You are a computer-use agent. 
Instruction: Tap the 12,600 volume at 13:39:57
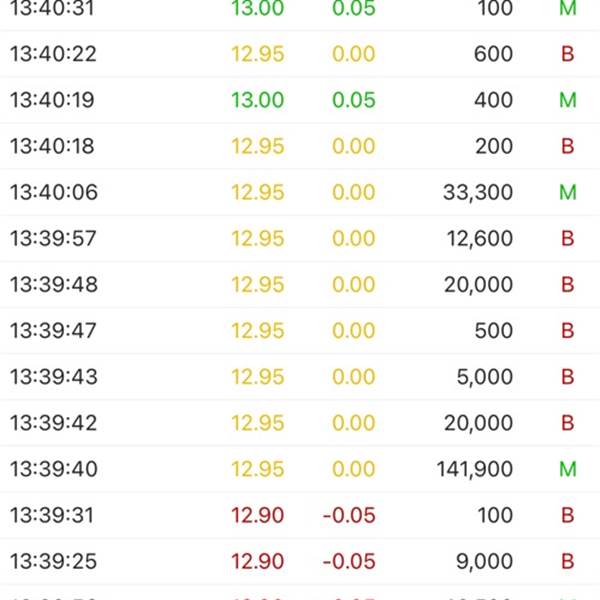[x=479, y=238]
